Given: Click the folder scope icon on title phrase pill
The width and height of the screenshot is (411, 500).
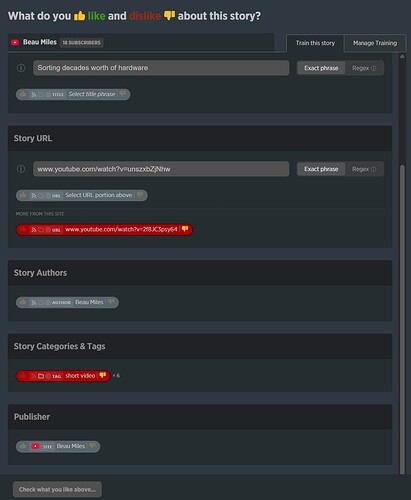Looking at the screenshot, I should point(41,95).
